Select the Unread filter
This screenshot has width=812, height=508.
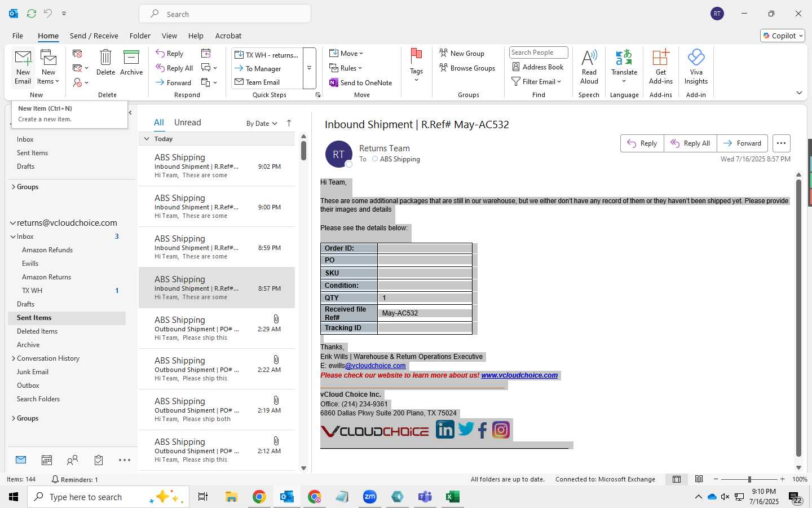(x=188, y=122)
